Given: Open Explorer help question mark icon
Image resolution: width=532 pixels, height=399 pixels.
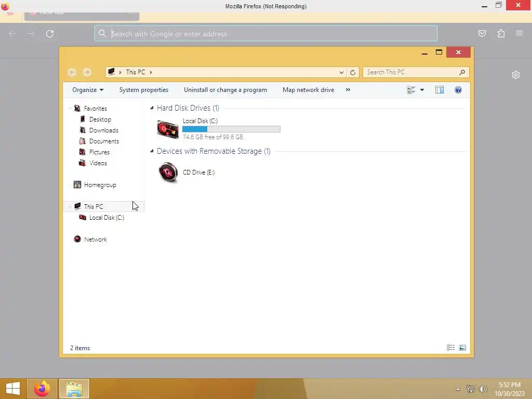Looking at the screenshot, I should click(x=458, y=90).
